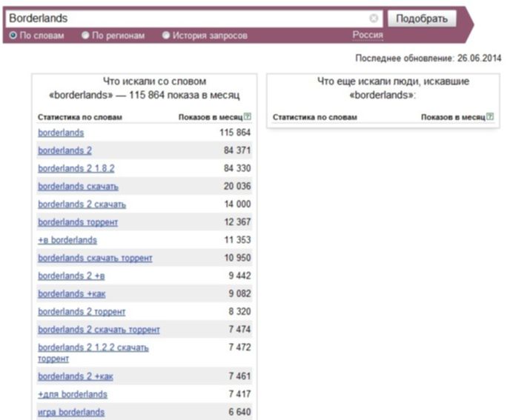
Task: Click the '+в borderlands' link
Action: click(x=67, y=240)
